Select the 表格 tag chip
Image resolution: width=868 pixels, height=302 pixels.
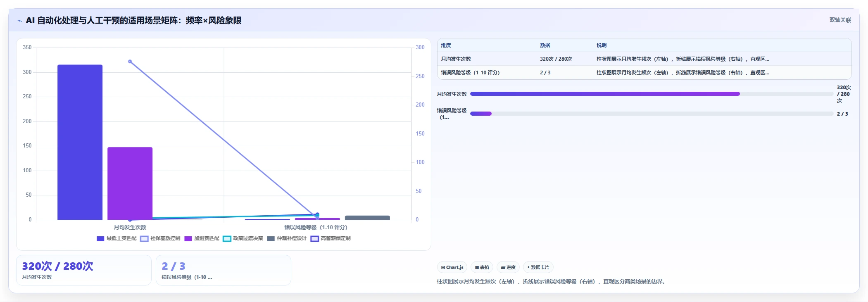click(482, 267)
